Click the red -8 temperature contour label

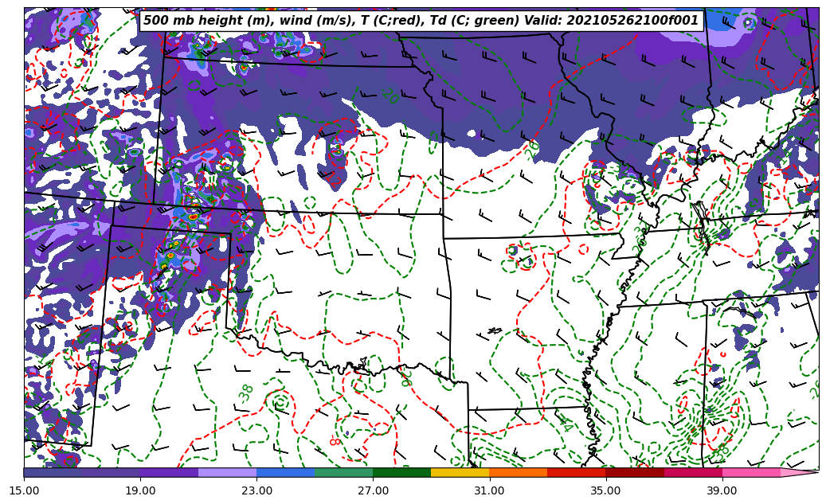pos(335,440)
